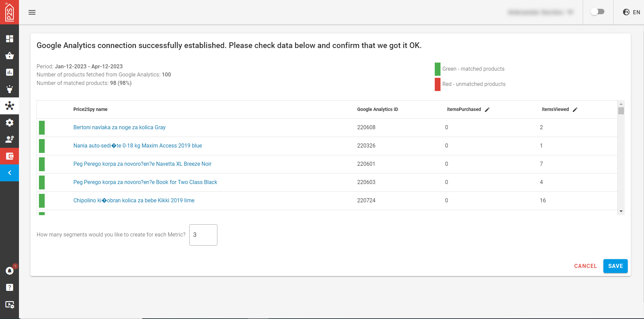
Task: Open the settings gear icon in the sidebar
Action: point(9,122)
